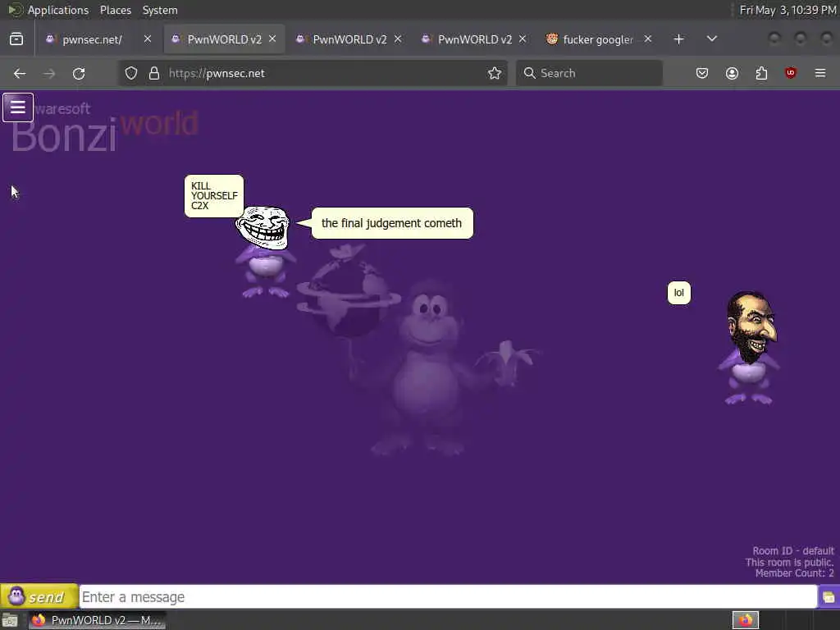The height and width of the screenshot is (630, 840).
Task: Click the 'the final judgement cometh' bubble
Action: point(392,223)
